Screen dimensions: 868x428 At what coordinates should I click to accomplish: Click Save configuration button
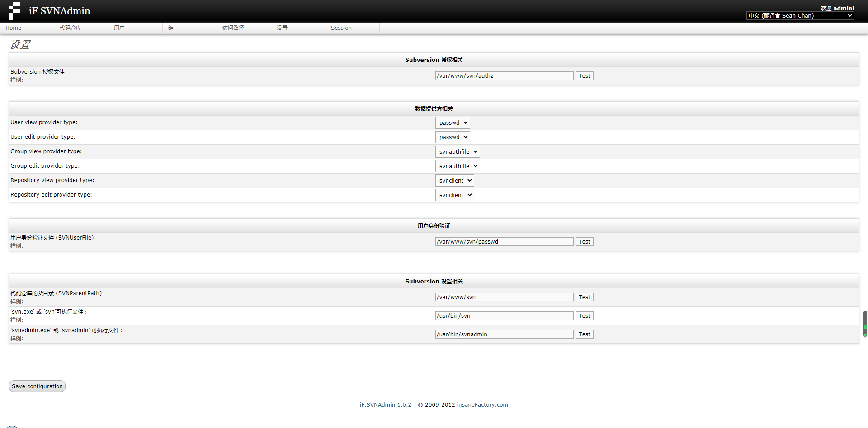tap(37, 386)
